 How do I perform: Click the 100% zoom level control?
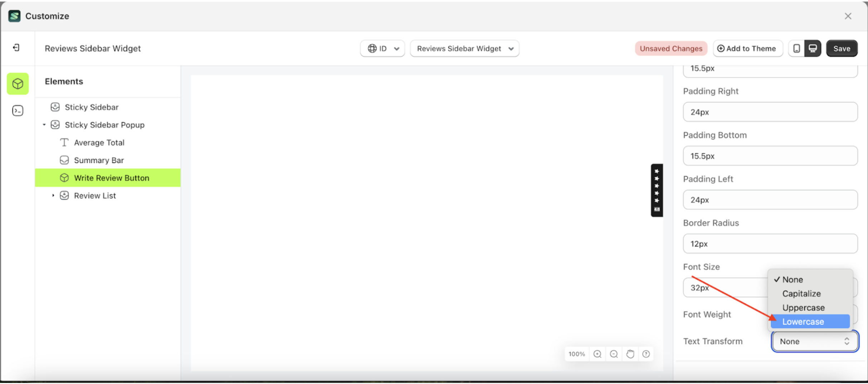(x=576, y=354)
